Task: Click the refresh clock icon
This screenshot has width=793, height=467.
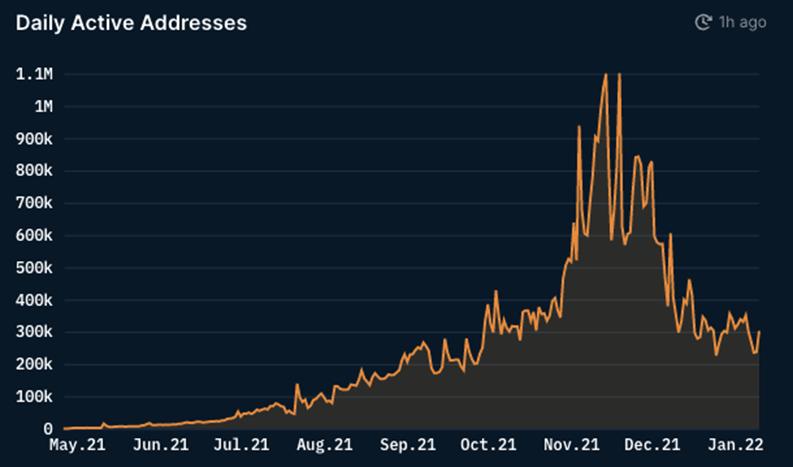Action: point(703,21)
